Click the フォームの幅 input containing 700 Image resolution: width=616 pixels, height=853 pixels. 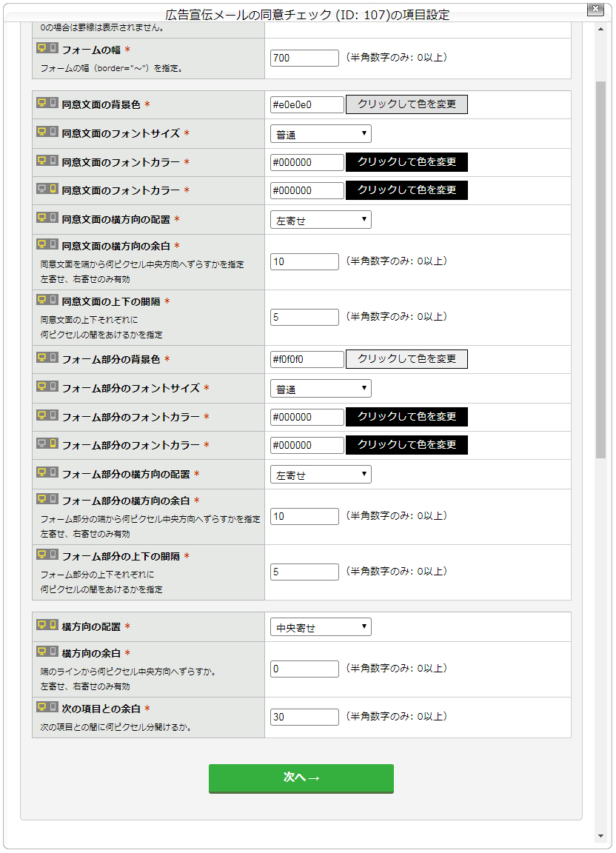(x=305, y=58)
